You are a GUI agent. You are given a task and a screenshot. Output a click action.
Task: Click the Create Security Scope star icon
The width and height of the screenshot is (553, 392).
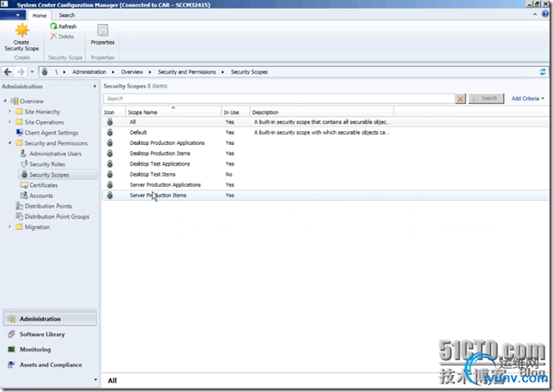click(21, 31)
